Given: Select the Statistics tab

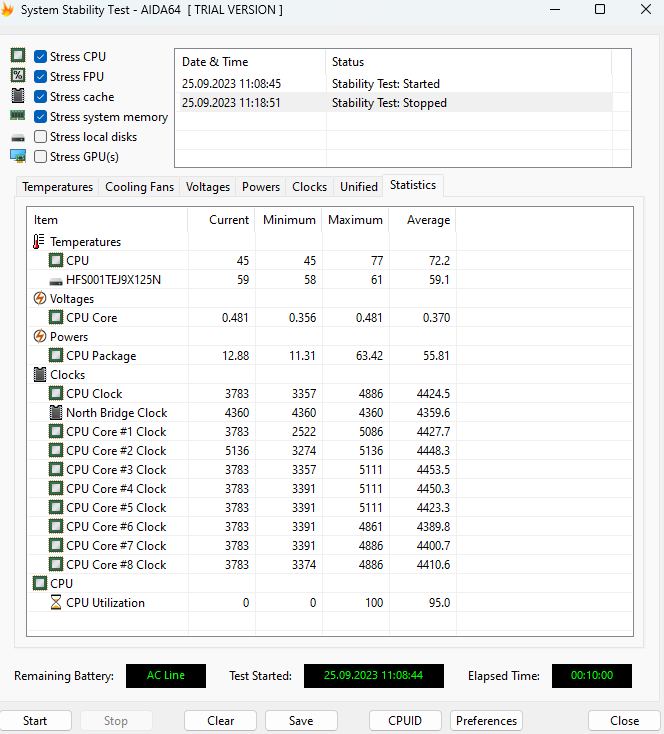Looking at the screenshot, I should (x=413, y=185).
